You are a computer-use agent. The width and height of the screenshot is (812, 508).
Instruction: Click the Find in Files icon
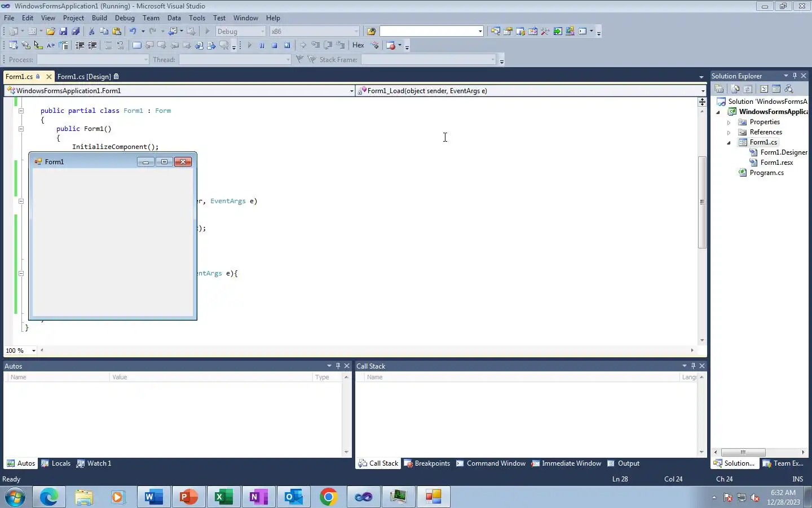tap(371, 31)
